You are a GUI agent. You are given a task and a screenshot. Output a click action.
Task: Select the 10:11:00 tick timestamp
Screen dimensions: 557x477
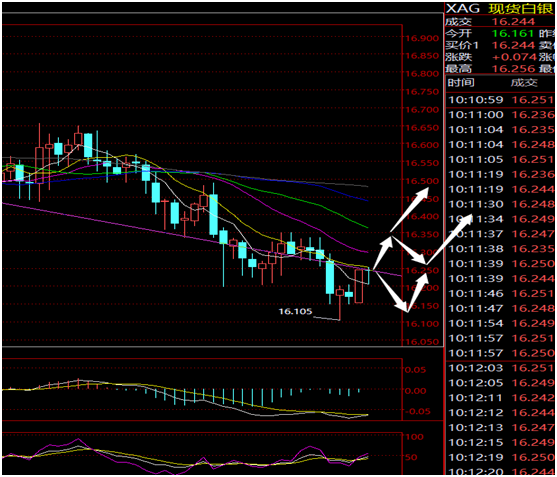(476, 115)
